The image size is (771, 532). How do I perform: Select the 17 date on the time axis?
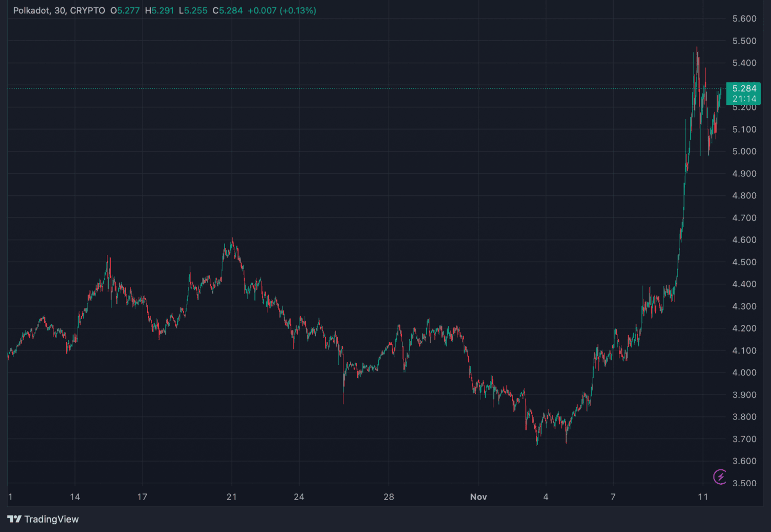[142, 497]
